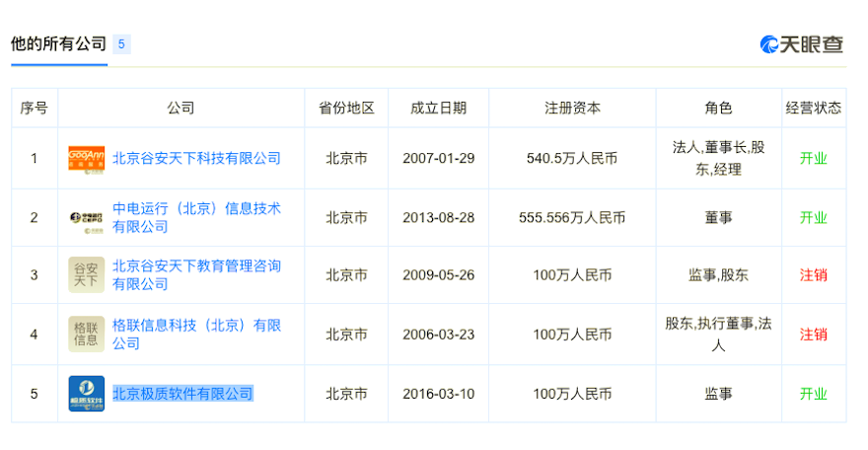The image size is (868, 450).
Task: Click the role 股东,执行董事,法人
Action: pos(718,335)
